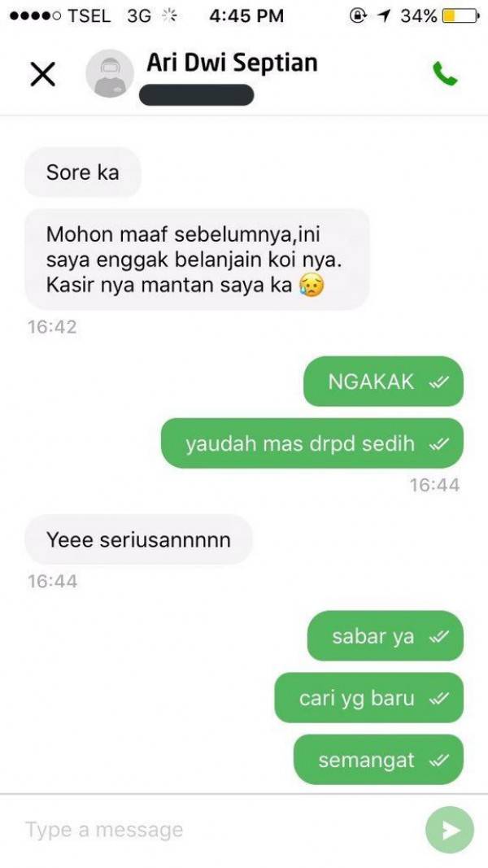Viewport: 488px width, 868px height.
Task: Tap the battery indicator in the status bar
Action: coord(461,16)
